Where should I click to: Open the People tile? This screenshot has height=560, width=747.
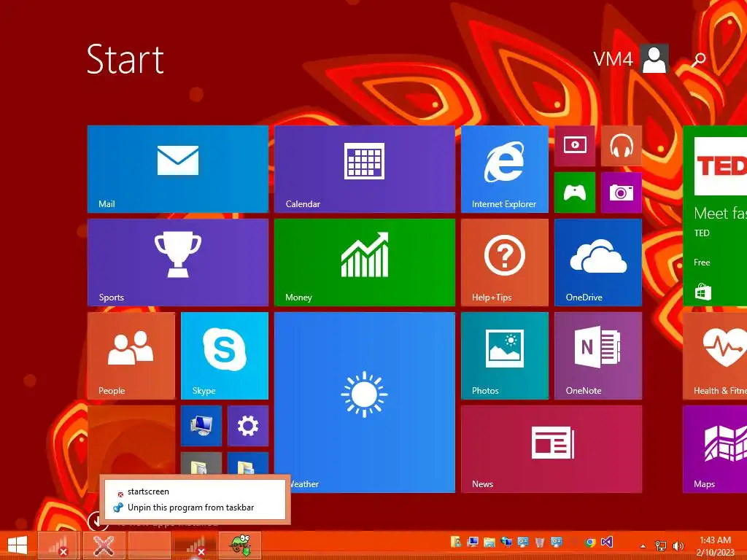131,356
